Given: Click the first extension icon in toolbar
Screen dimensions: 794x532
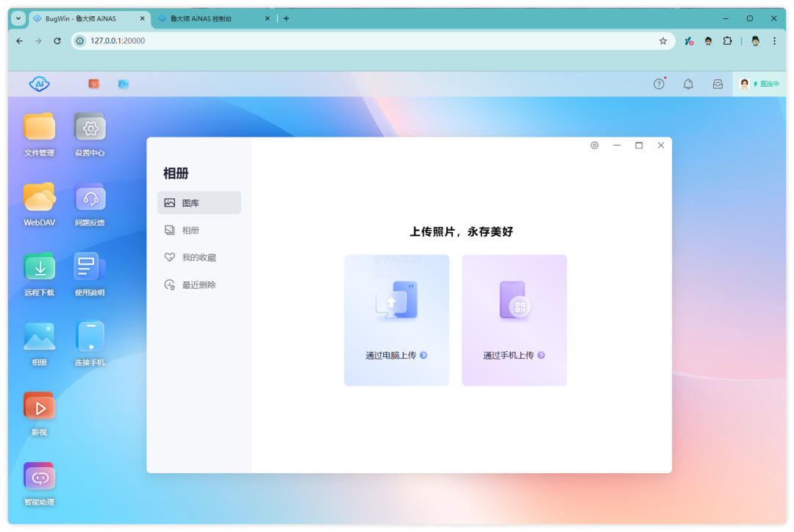Looking at the screenshot, I should click(x=689, y=41).
